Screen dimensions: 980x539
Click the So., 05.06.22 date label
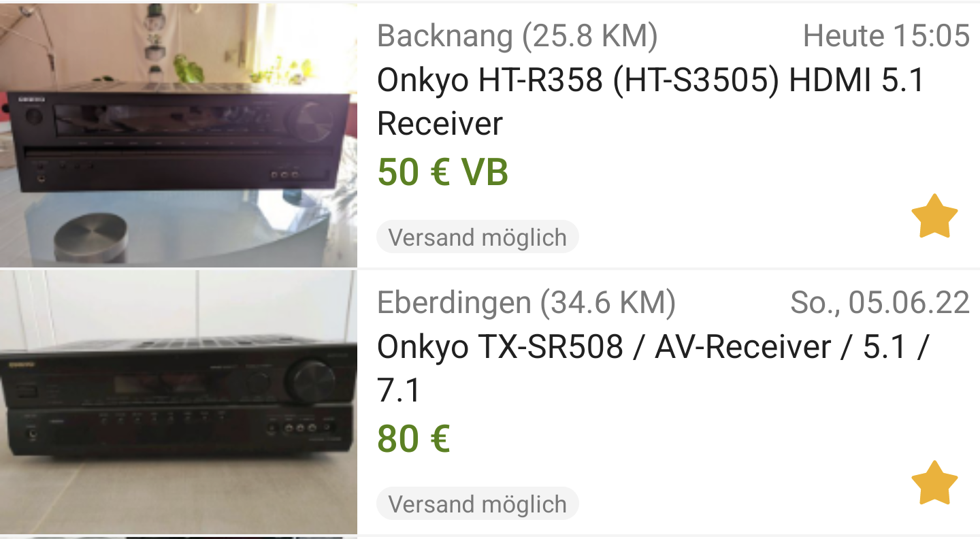coord(880,303)
